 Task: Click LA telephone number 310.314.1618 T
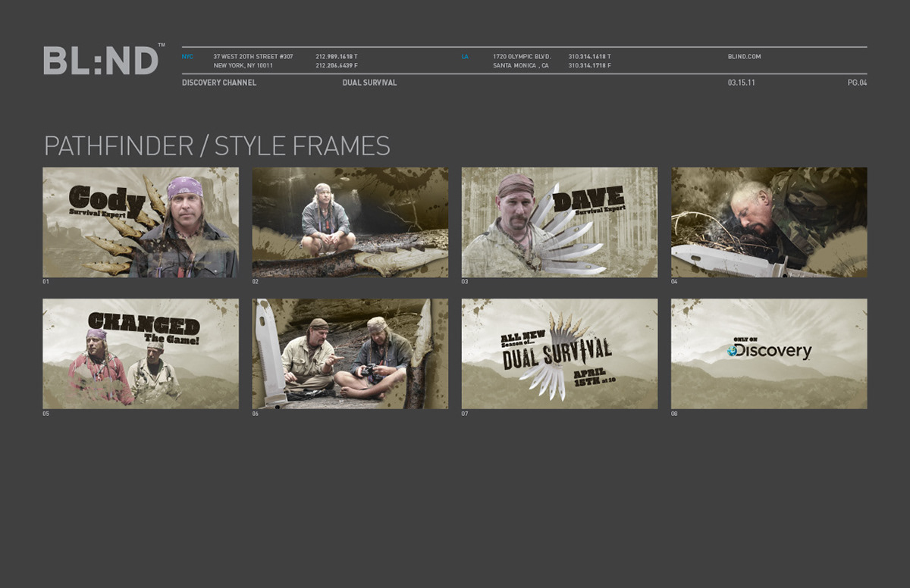click(x=589, y=57)
